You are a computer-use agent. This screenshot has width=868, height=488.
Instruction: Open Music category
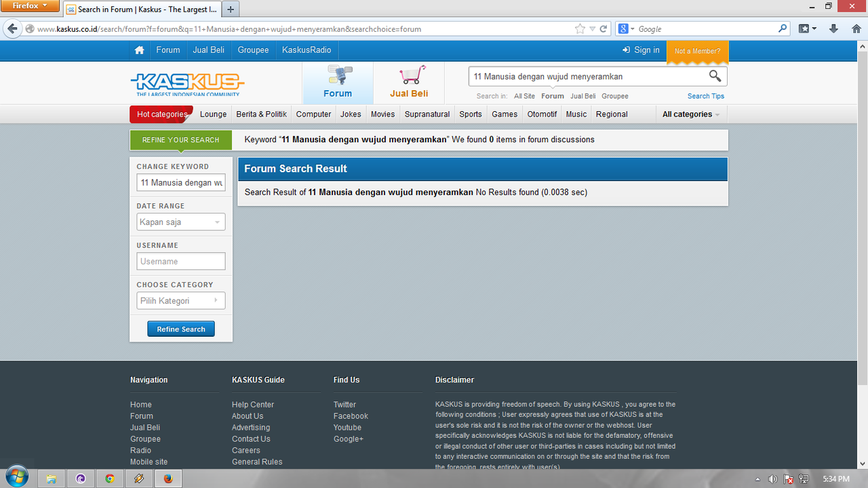pos(576,114)
